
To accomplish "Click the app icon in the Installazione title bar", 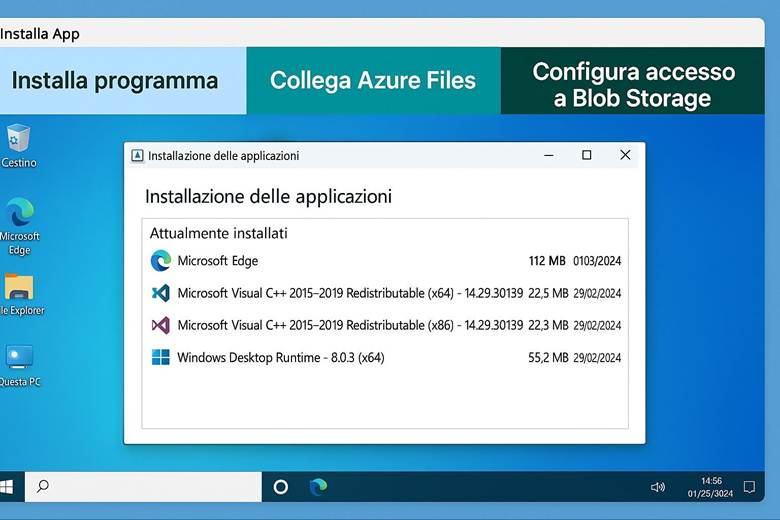I will [137, 156].
